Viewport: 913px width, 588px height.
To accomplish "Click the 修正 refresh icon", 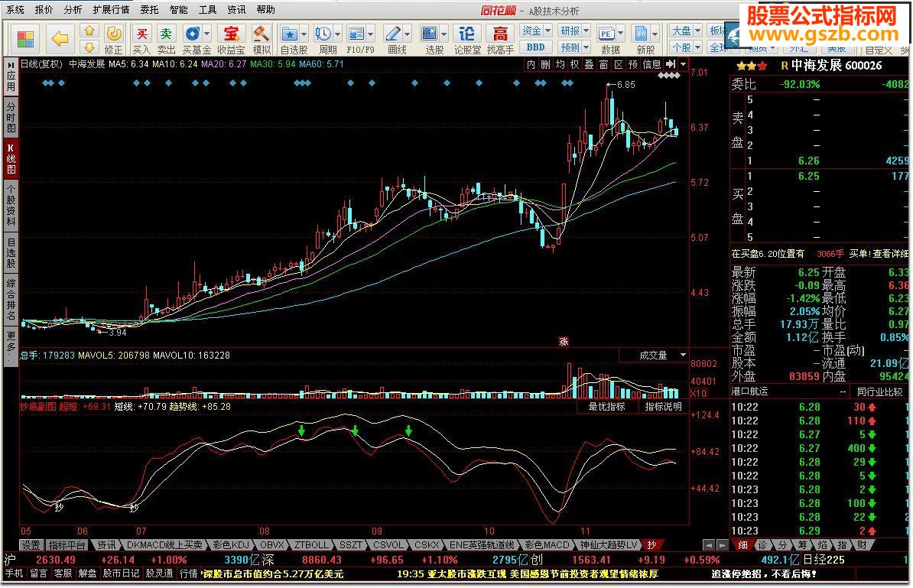I will click(113, 34).
